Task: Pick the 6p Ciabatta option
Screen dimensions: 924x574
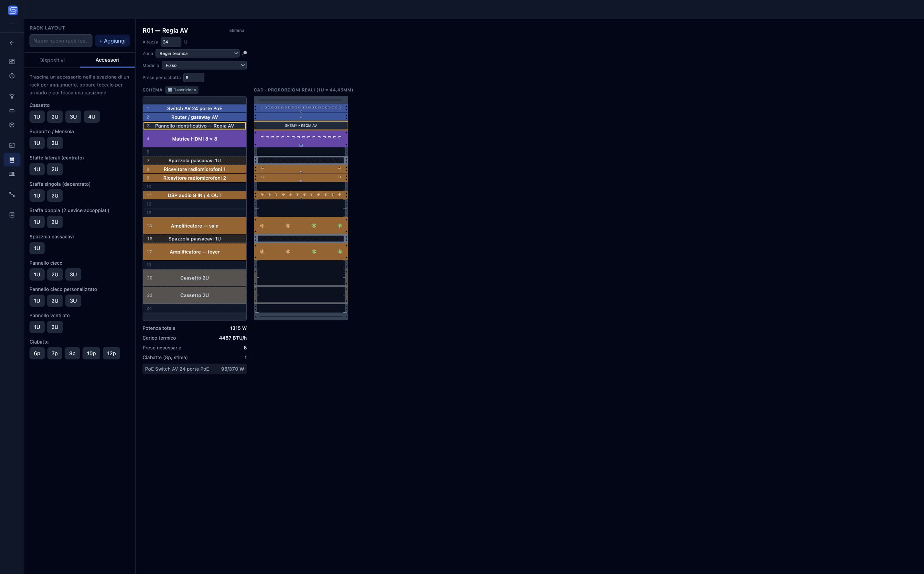Action: coord(37,354)
